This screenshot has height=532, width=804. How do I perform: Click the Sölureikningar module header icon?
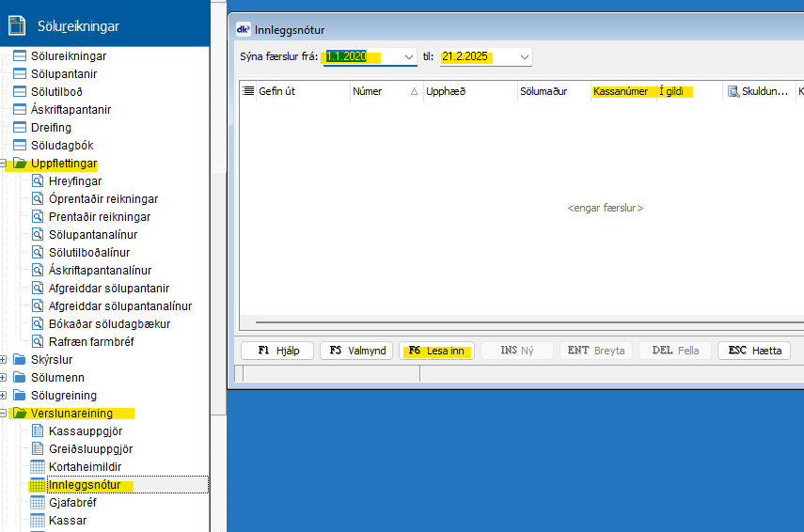16,25
